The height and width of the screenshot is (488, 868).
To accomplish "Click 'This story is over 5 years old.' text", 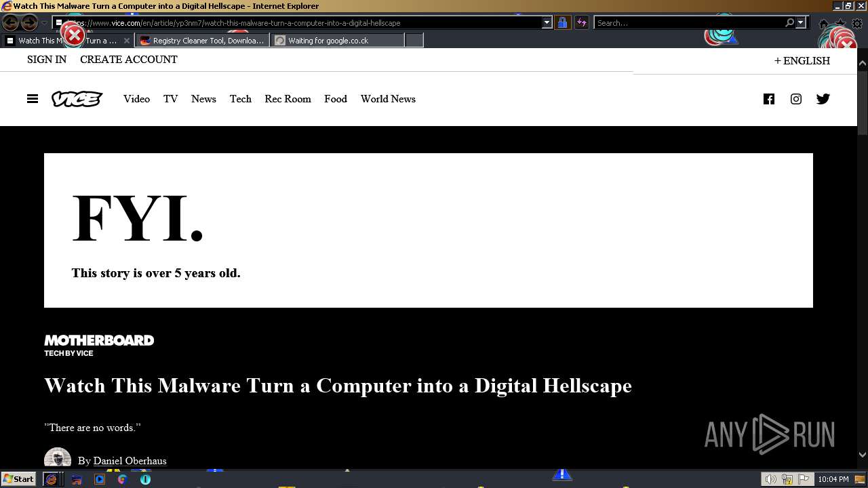I will (156, 273).
